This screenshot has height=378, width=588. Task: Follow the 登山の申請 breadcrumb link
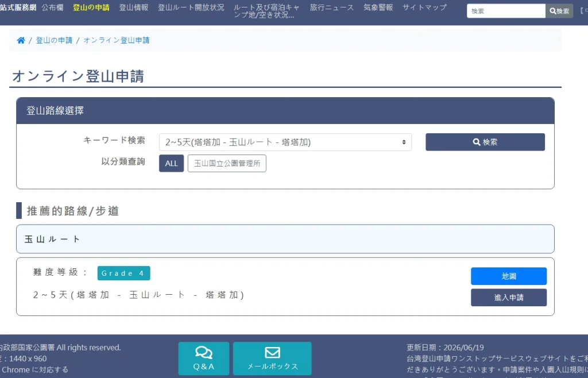click(x=54, y=40)
